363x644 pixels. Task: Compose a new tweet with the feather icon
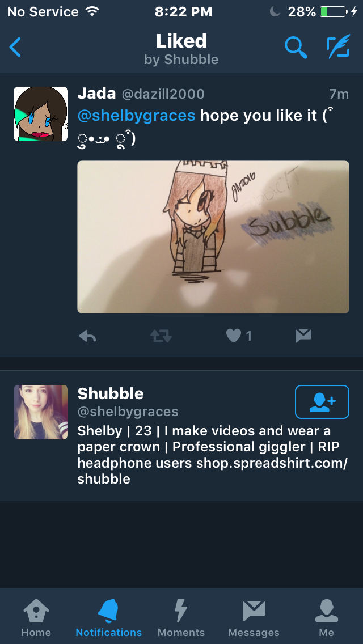(339, 46)
